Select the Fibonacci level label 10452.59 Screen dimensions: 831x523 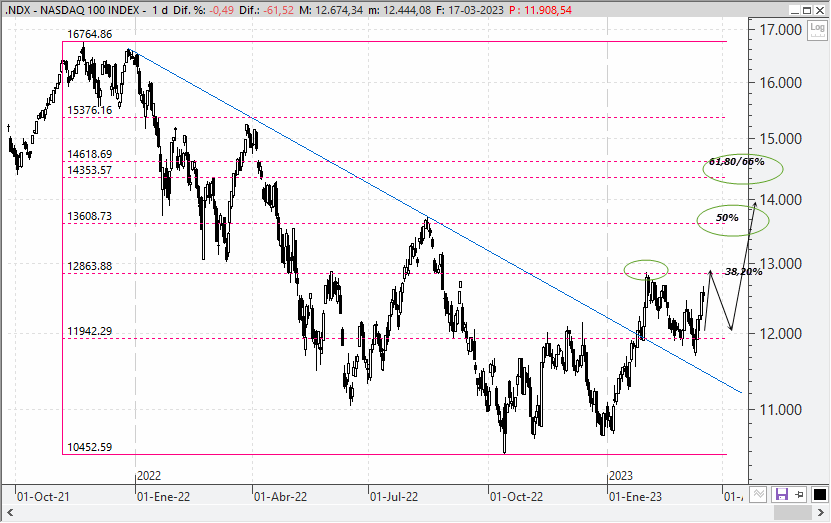tap(90, 447)
